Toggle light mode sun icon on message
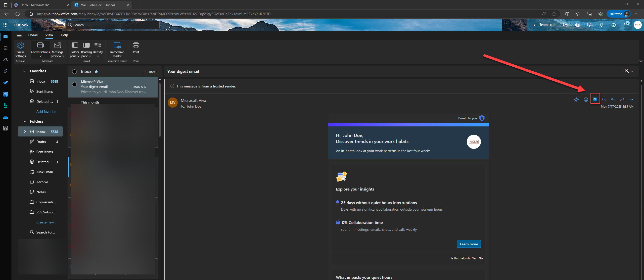 pyautogui.click(x=577, y=100)
